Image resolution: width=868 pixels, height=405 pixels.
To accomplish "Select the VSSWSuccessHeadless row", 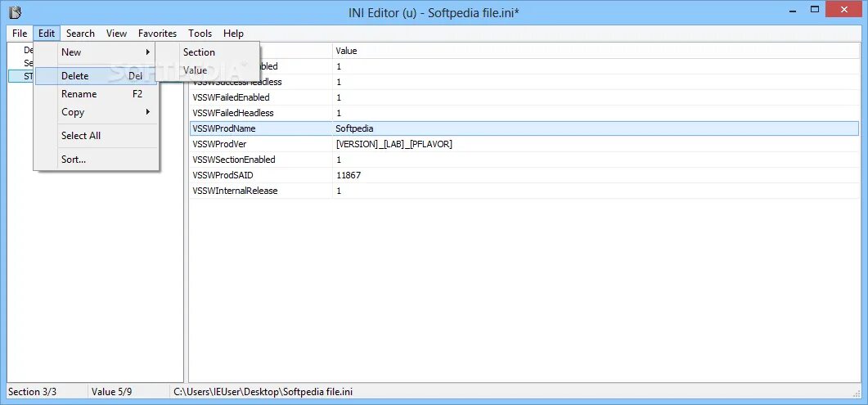I will 524,82.
